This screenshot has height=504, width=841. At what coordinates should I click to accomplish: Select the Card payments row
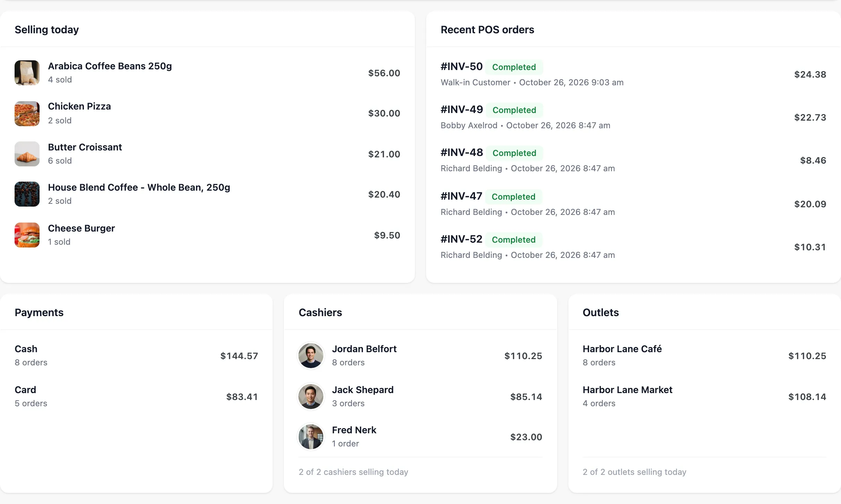click(x=136, y=397)
